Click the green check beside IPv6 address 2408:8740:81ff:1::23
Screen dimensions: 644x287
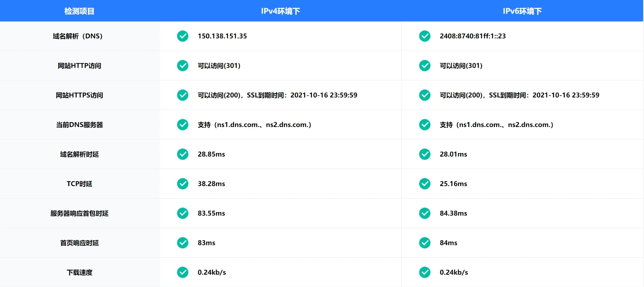coord(425,36)
